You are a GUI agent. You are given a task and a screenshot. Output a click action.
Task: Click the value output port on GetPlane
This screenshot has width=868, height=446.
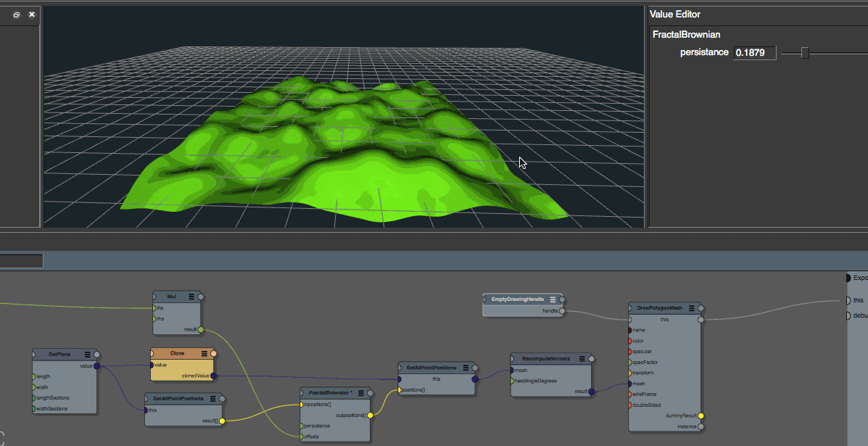(x=97, y=366)
